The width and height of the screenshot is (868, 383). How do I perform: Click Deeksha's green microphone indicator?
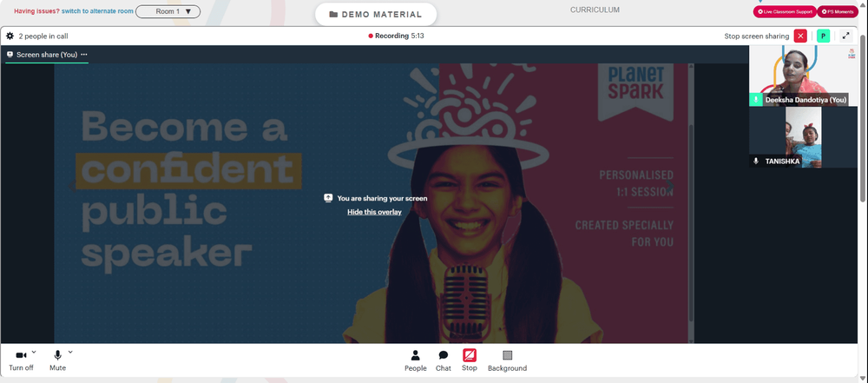click(x=756, y=100)
